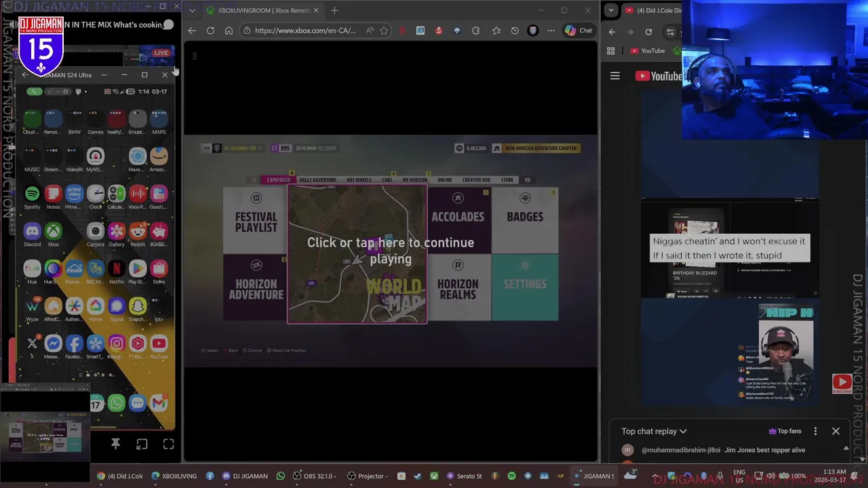Expand the Top chat replay dropdown
Screen dimensions: 868x488
point(654,431)
